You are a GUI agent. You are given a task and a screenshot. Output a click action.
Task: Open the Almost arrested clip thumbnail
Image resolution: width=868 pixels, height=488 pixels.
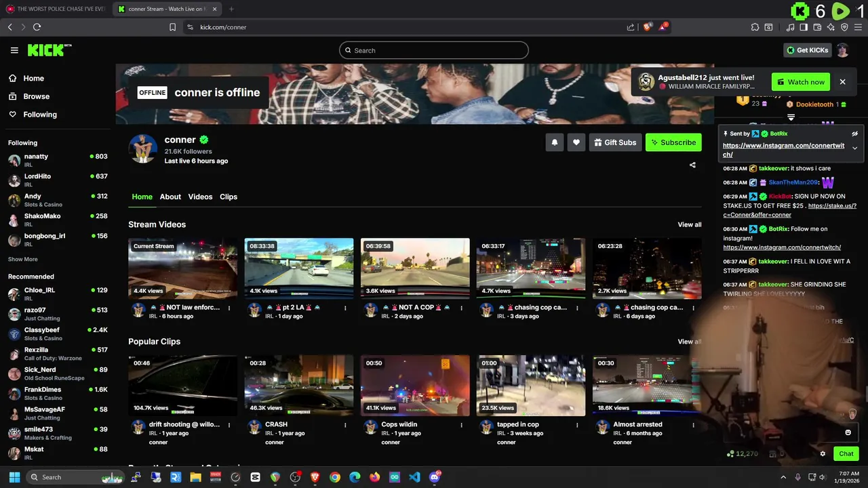click(647, 386)
